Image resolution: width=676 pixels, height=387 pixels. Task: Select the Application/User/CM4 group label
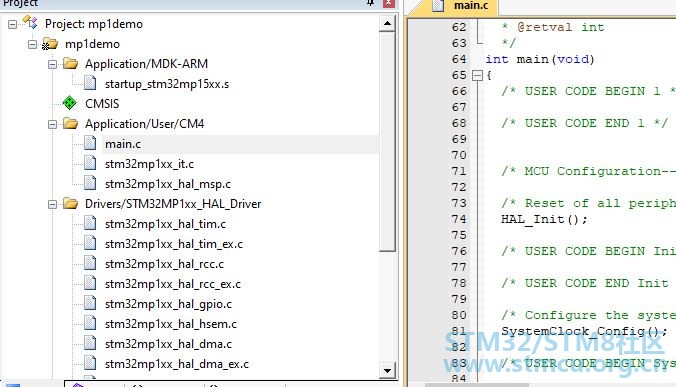coord(144,124)
